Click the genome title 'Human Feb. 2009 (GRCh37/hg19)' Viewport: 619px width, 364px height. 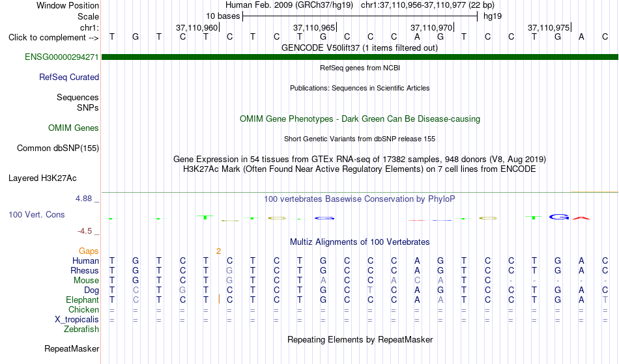pos(289,5)
